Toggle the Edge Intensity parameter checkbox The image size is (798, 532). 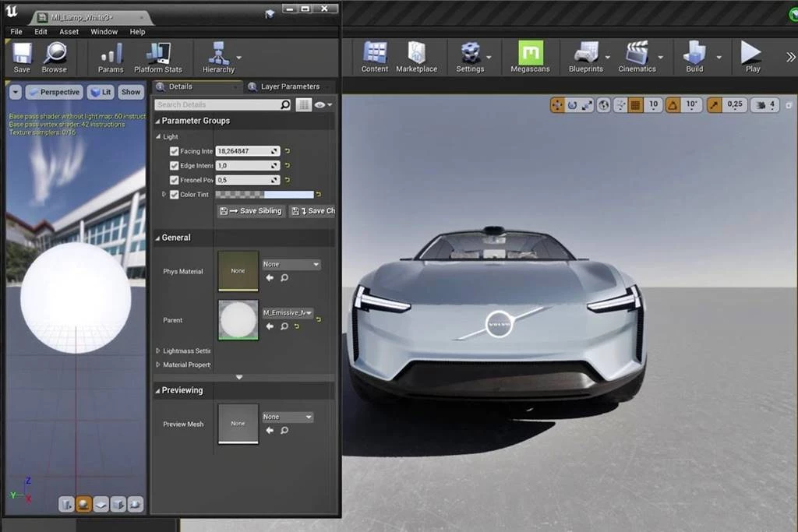point(174,166)
